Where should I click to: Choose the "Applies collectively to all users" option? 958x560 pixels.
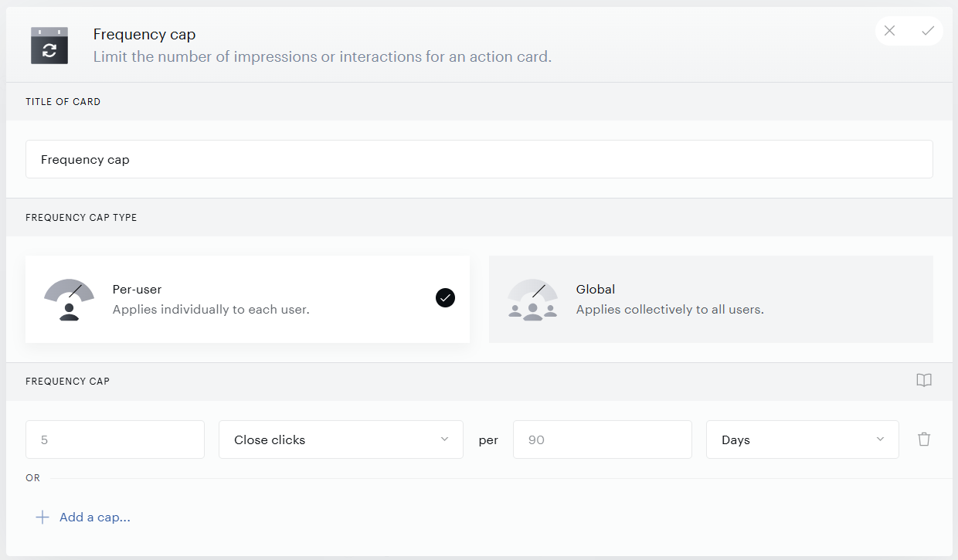coord(670,310)
